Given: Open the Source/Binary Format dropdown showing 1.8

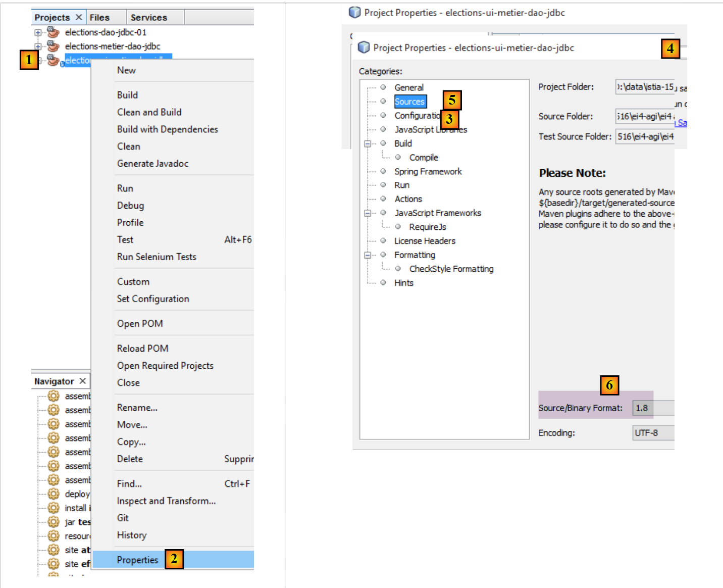Looking at the screenshot, I should (x=653, y=408).
